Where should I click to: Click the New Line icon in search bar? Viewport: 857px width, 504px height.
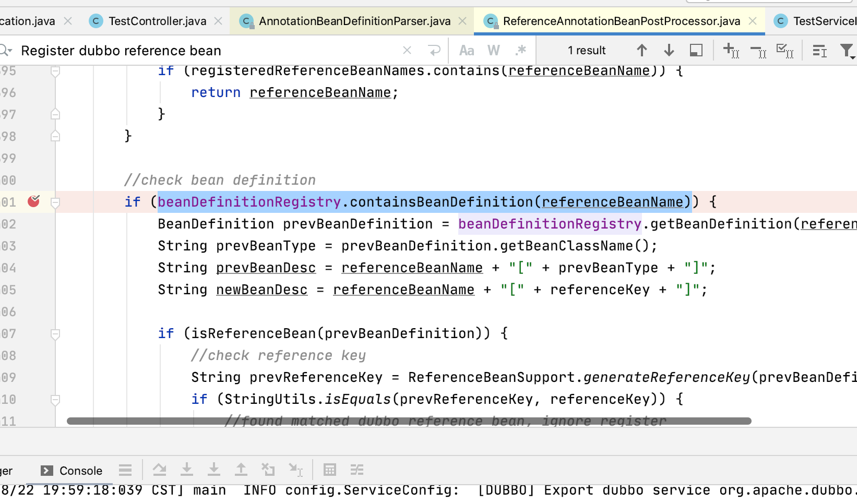434,50
